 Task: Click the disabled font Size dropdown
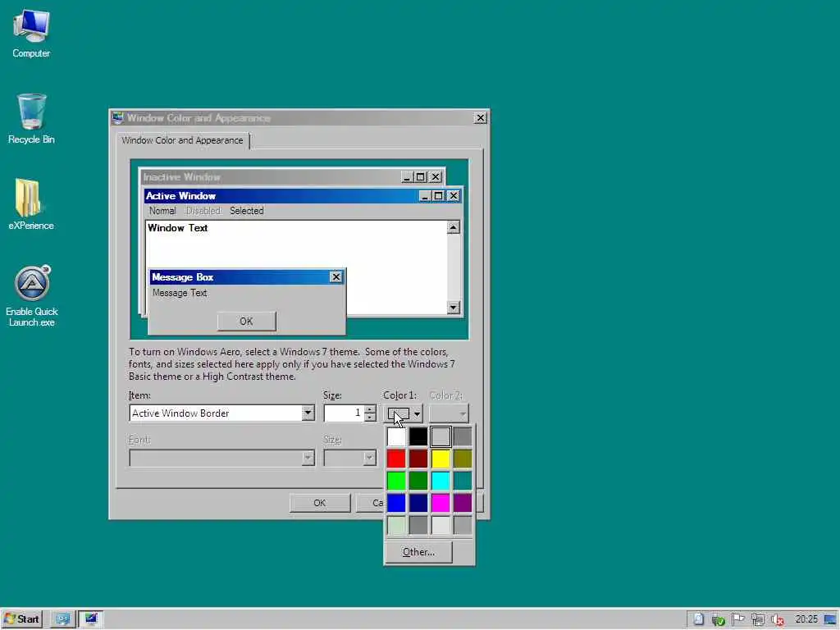click(349, 458)
